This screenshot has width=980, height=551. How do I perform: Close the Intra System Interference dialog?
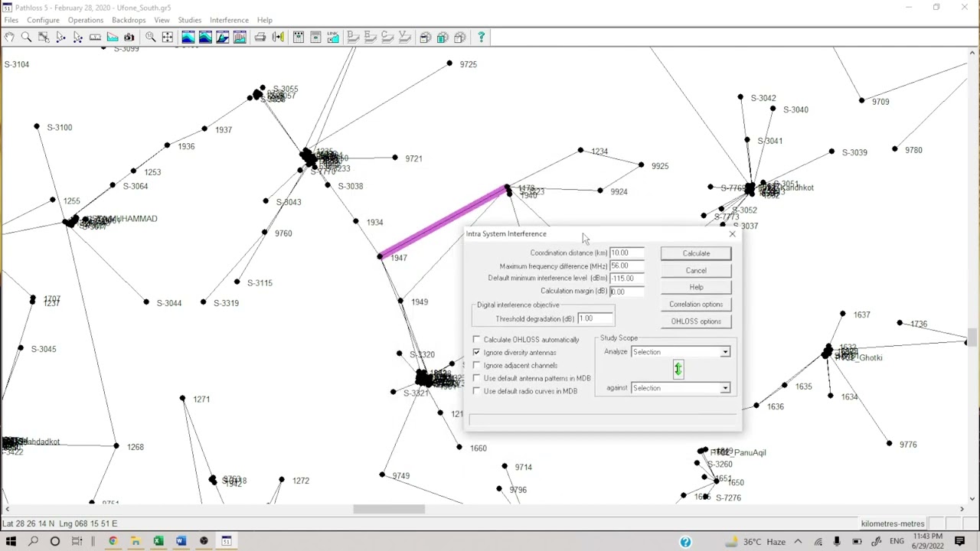(x=732, y=234)
